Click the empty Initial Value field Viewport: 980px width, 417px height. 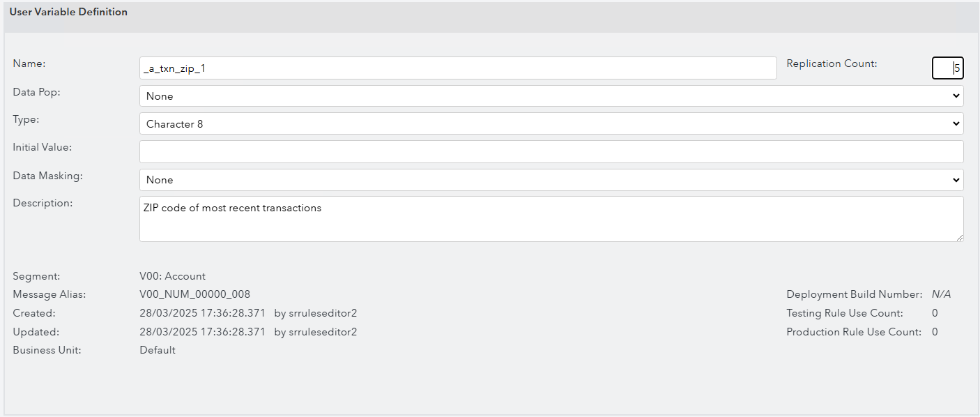pos(551,151)
